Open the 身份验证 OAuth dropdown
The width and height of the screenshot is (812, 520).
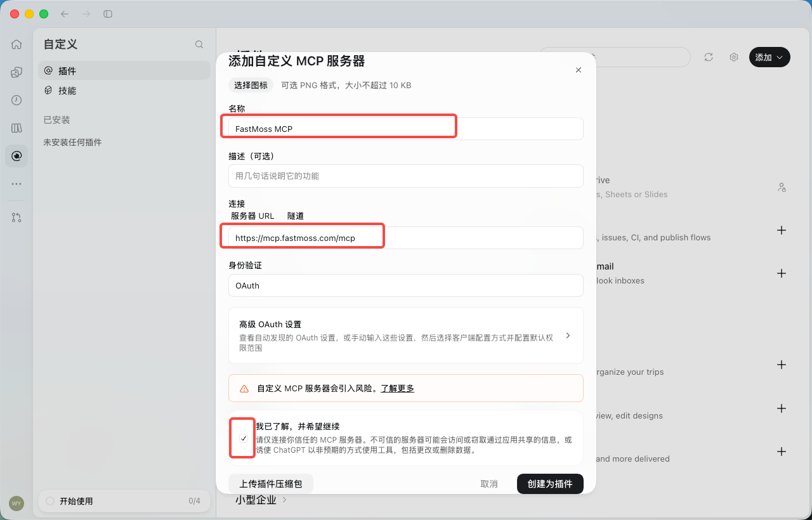(406, 285)
